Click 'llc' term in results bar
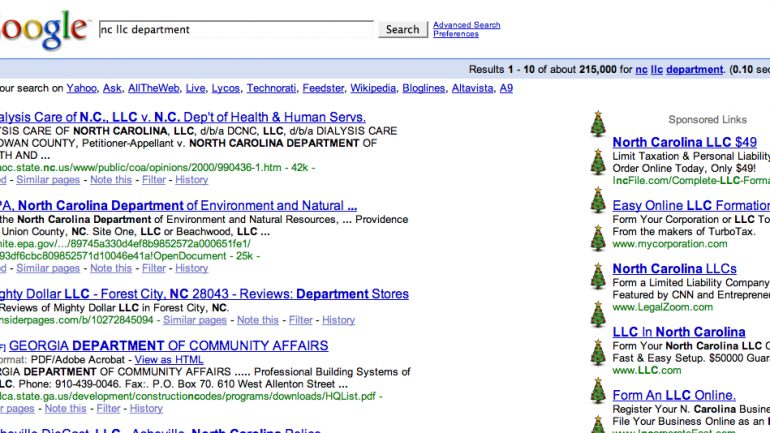The height and width of the screenshot is (433, 770). point(657,69)
